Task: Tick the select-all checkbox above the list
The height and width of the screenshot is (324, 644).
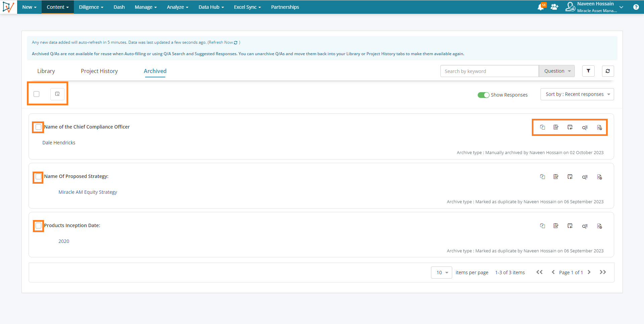Action: click(x=37, y=94)
